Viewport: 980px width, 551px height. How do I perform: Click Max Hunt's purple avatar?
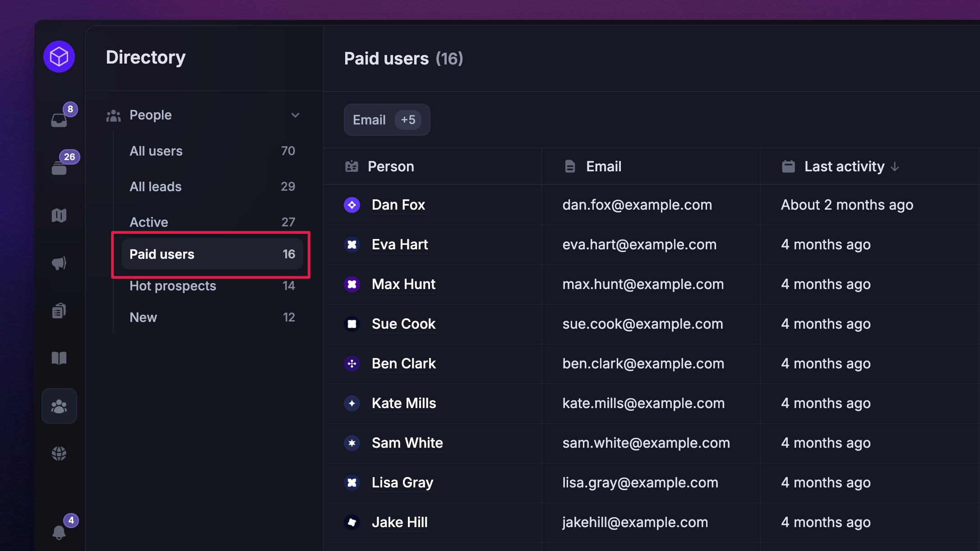tap(352, 285)
